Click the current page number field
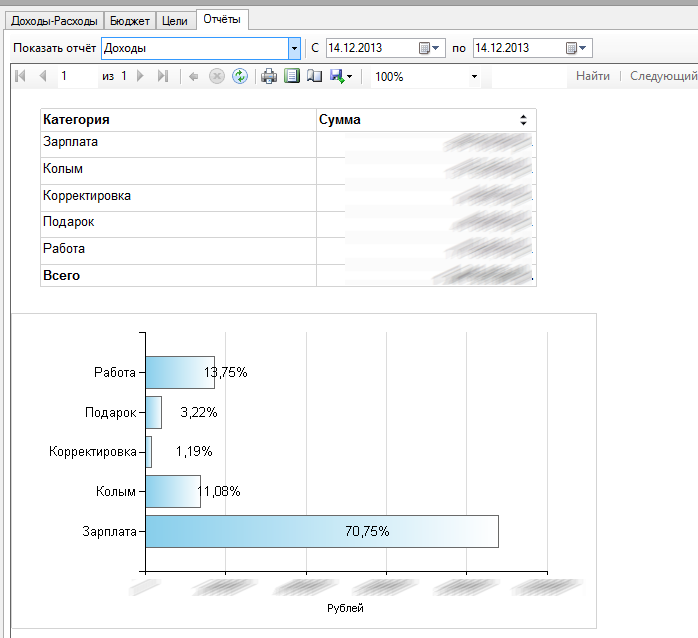 tap(75, 76)
